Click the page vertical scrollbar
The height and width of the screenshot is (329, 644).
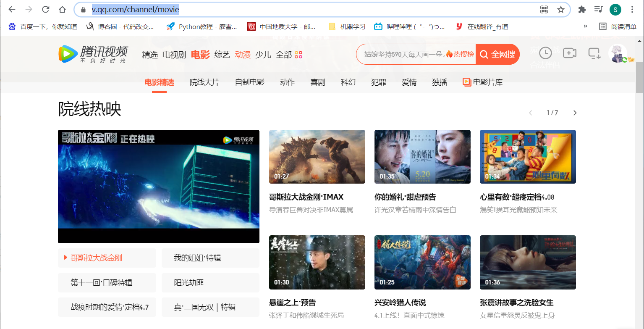pyautogui.click(x=639, y=78)
